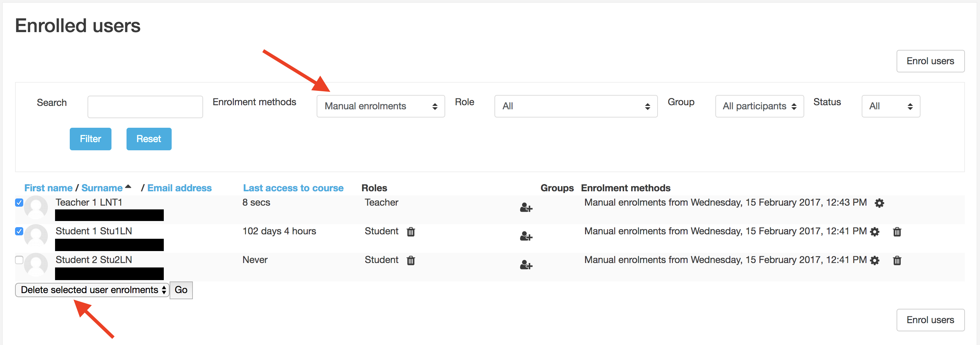Viewport: 980px width, 345px height.
Task: Click the Search input field
Action: click(x=145, y=107)
